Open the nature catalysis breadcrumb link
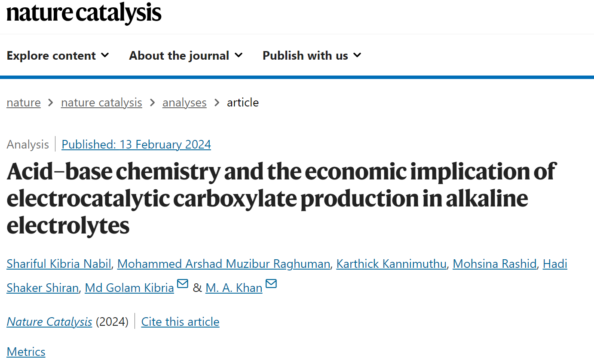This screenshot has height=364, width=594. coord(101,103)
